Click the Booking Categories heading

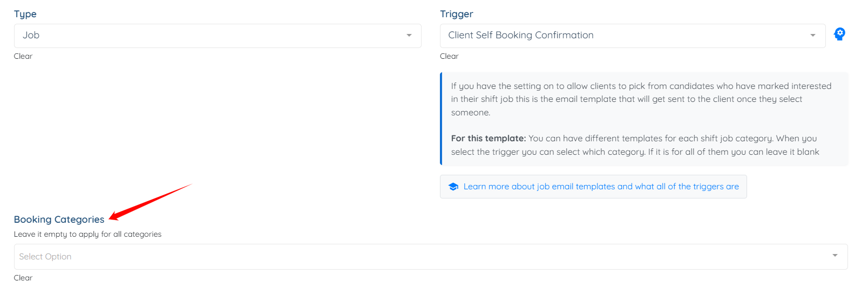59,220
